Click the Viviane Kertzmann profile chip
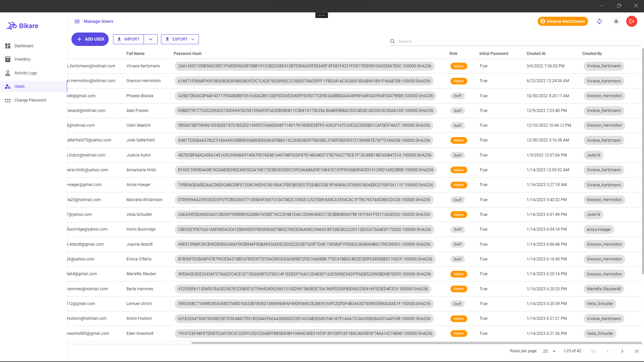Screen dimensions: 644x362 [562, 21]
